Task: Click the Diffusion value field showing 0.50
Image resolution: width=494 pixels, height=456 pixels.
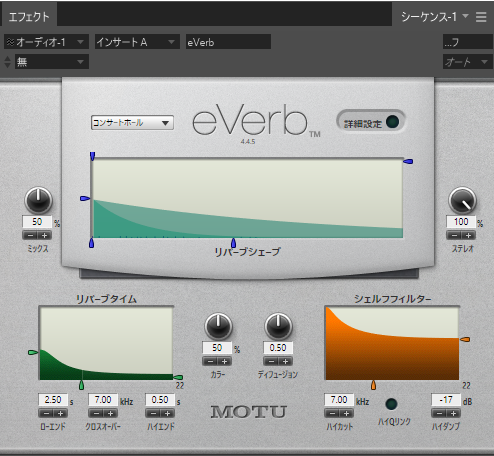Action: (x=278, y=348)
